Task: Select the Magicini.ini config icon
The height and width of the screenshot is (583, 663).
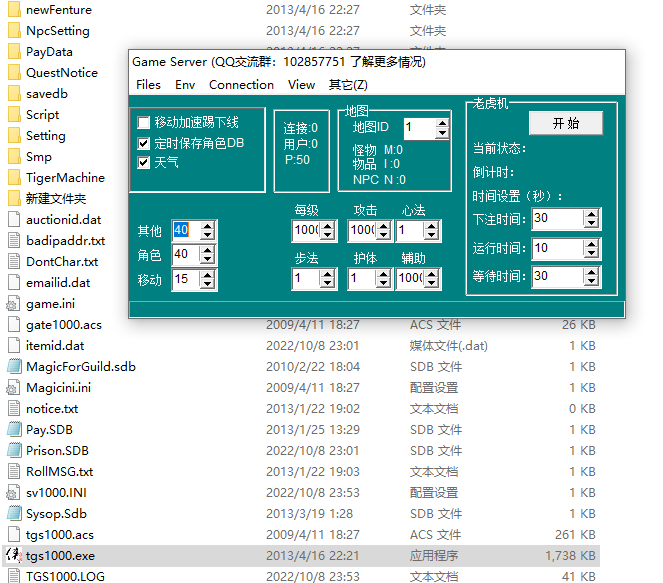Action: 13,387
